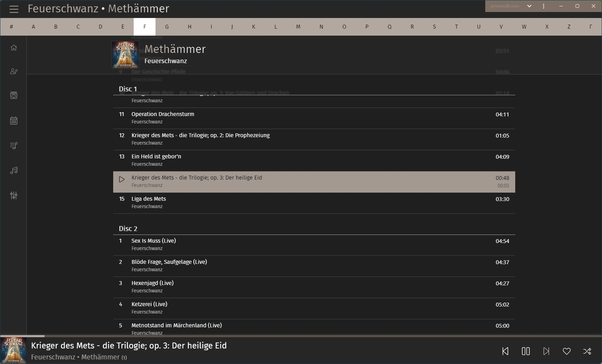Jump to letter A in index

34,27
